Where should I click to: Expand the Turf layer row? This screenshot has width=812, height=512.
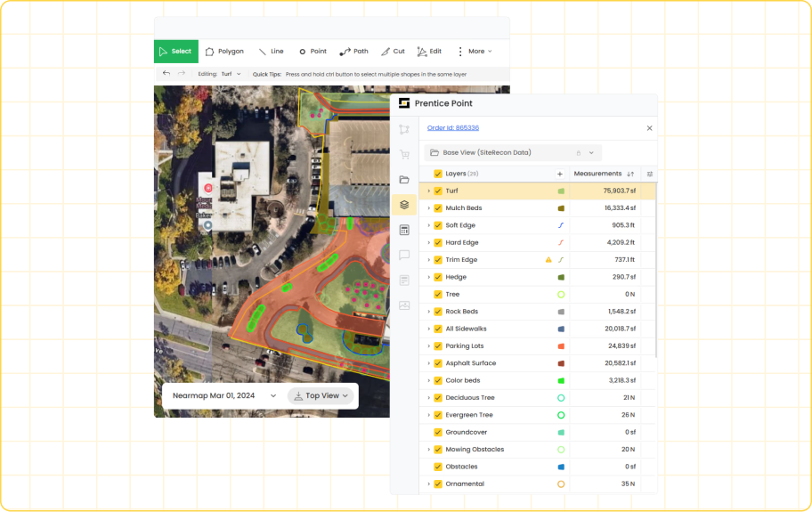coord(429,191)
